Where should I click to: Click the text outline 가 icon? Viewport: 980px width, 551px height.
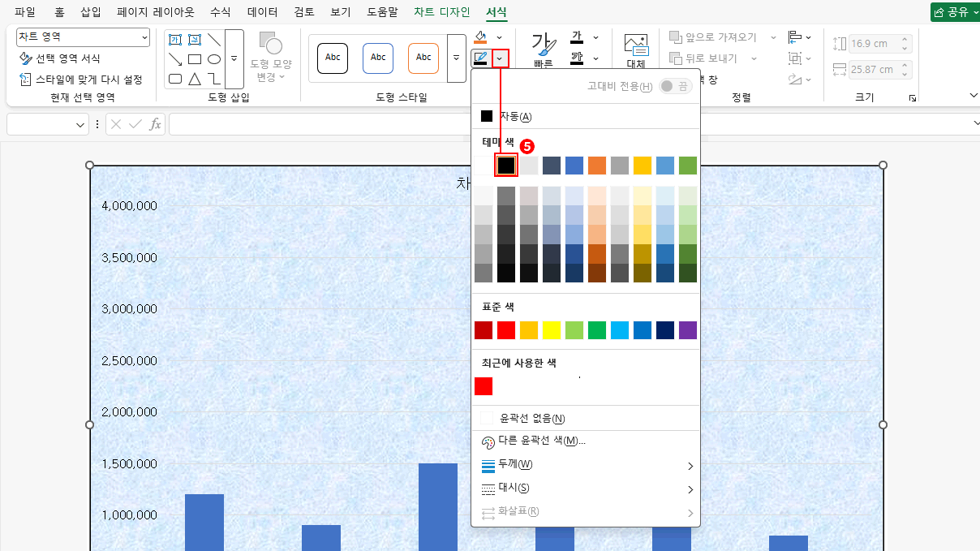coord(578,58)
